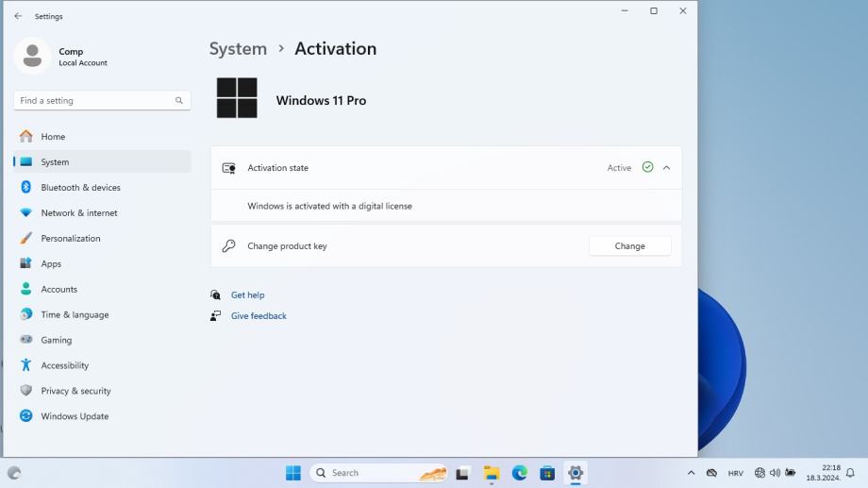
Task: Open Bluetooth & devices settings
Action: [x=102, y=187]
